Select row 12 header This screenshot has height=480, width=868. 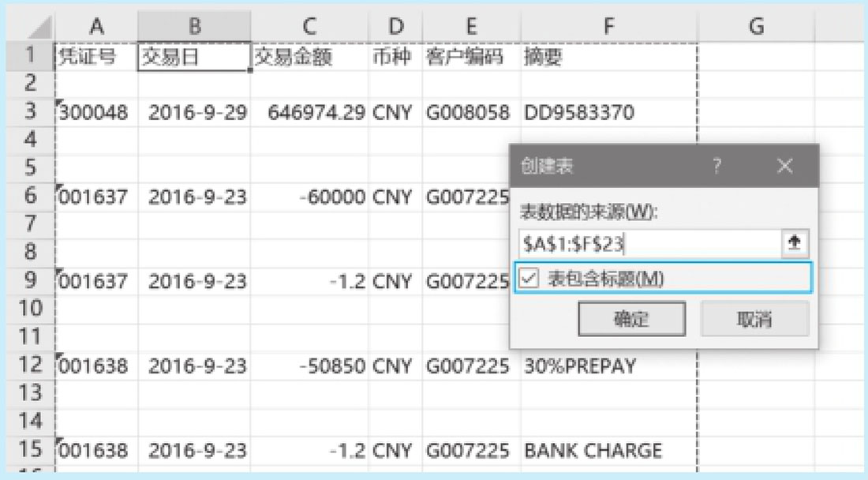(x=28, y=366)
